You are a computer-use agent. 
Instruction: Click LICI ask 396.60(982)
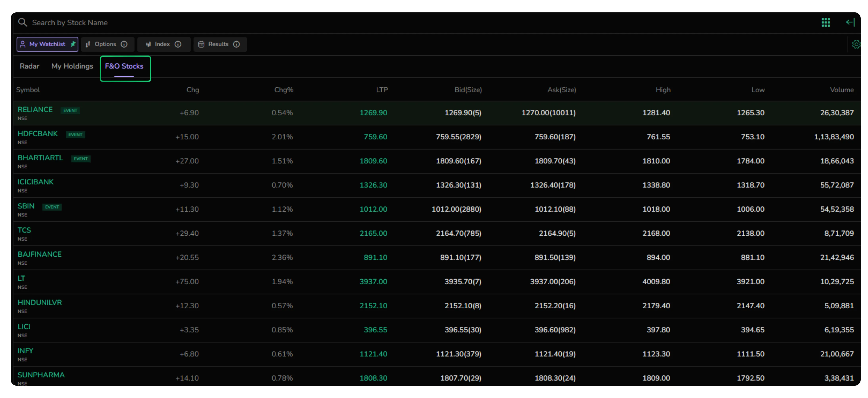click(555, 330)
